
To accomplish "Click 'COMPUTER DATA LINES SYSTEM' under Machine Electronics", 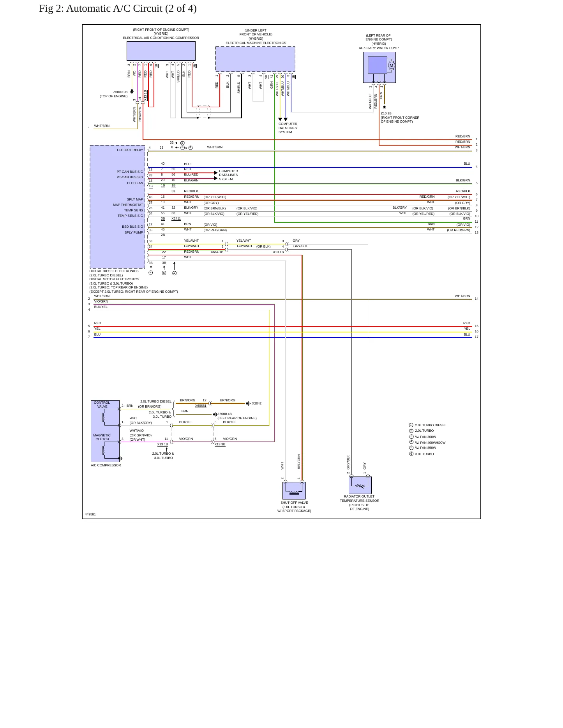I will click(x=288, y=128).
